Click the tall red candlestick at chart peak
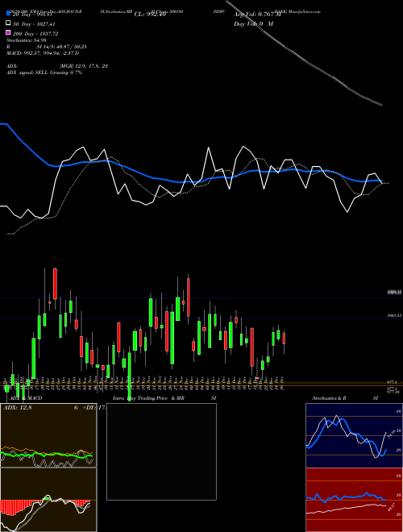Image resolution: width=403 pixels, height=532 pixels. pos(55,284)
